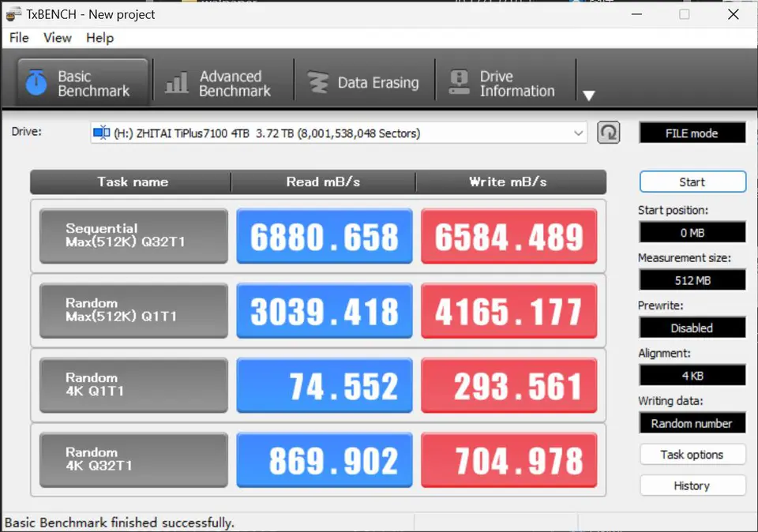This screenshot has width=758, height=532.
Task: Select the 4K Q1T1 read result 74.552
Action: 325,385
